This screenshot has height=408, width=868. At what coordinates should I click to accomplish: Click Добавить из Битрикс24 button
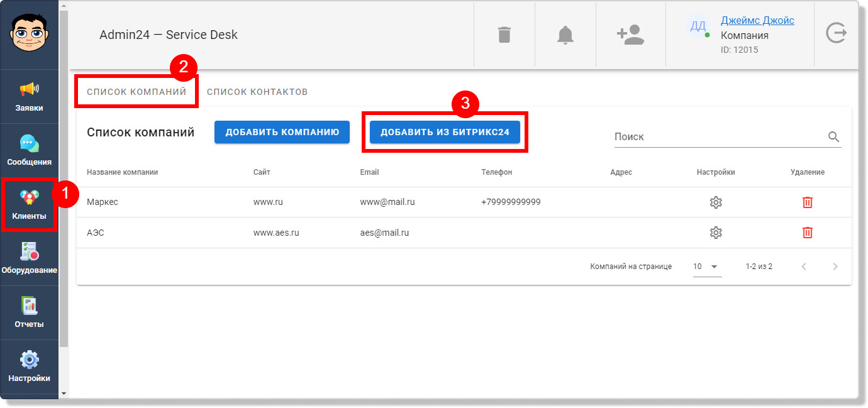pyautogui.click(x=445, y=132)
